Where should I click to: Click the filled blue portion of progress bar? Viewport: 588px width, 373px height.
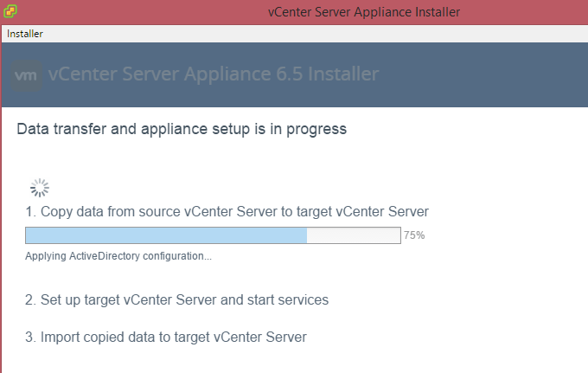coord(166,235)
